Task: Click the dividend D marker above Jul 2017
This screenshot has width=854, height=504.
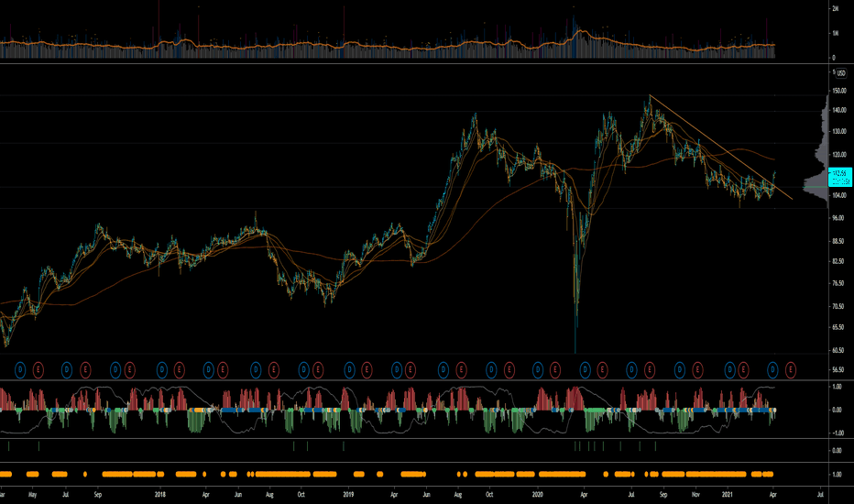Action: [67, 370]
